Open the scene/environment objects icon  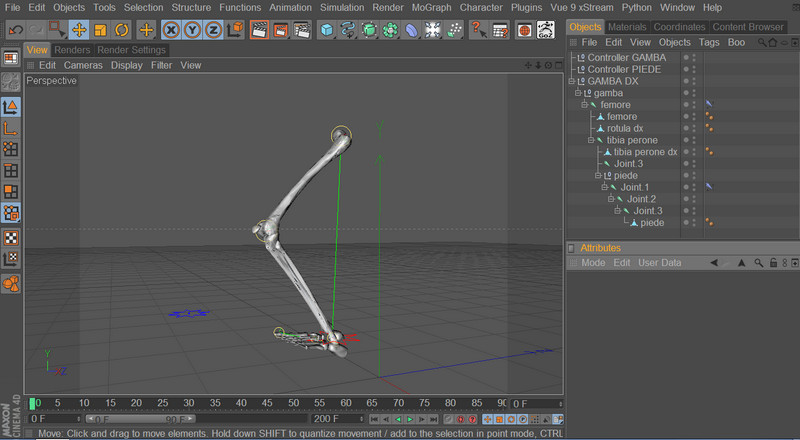(x=433, y=30)
